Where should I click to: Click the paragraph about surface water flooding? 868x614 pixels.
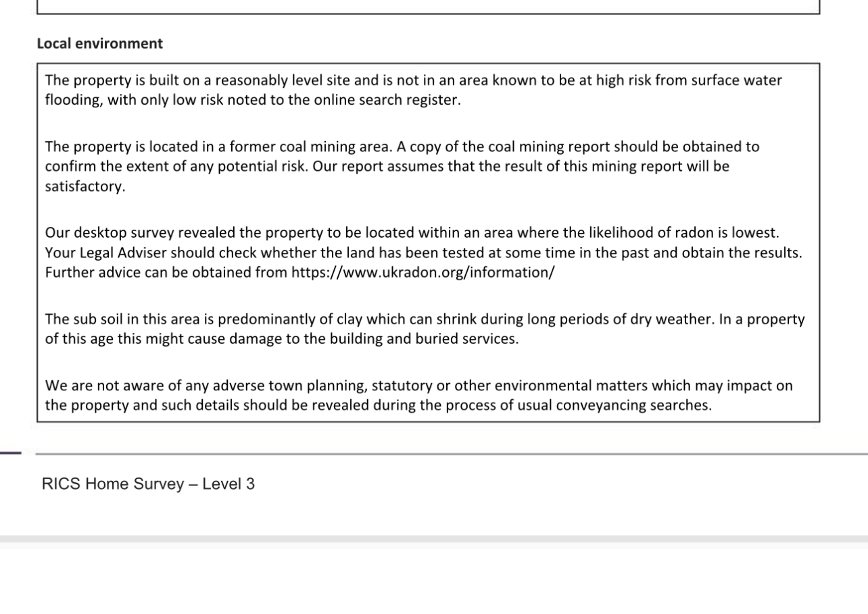coord(413,91)
